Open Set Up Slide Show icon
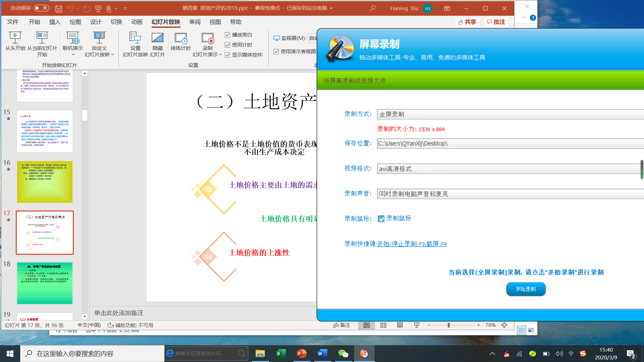Image resolution: width=644 pixels, height=362 pixels. tap(135, 38)
